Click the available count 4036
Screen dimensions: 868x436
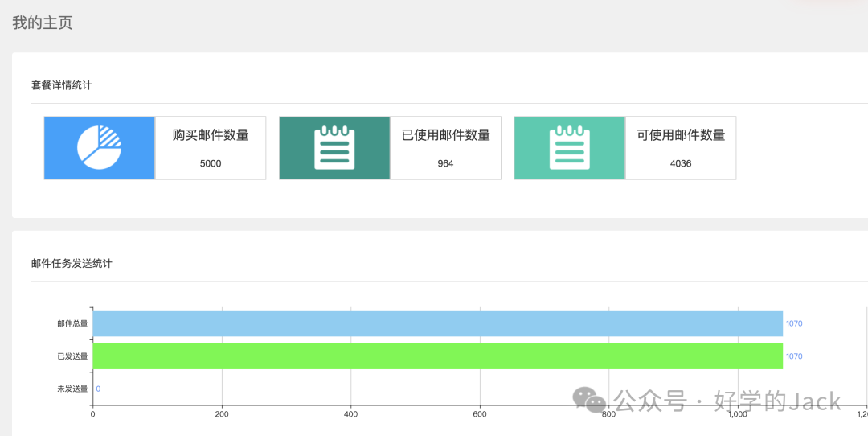click(681, 163)
